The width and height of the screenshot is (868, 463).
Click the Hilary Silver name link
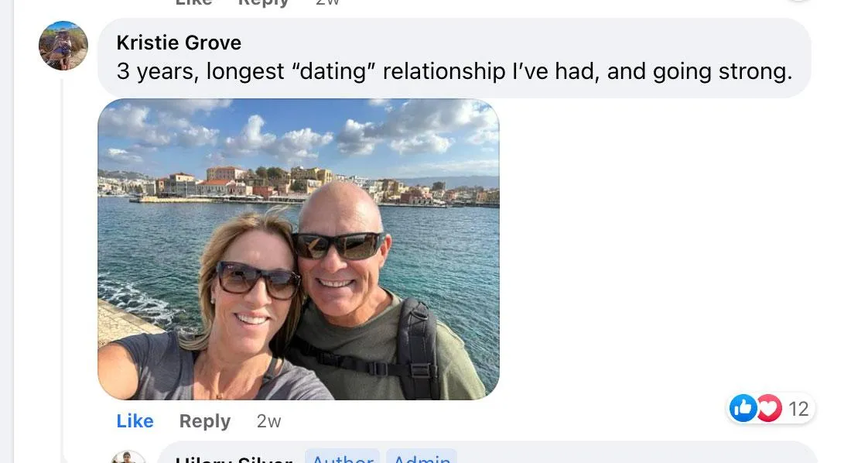pos(234,458)
